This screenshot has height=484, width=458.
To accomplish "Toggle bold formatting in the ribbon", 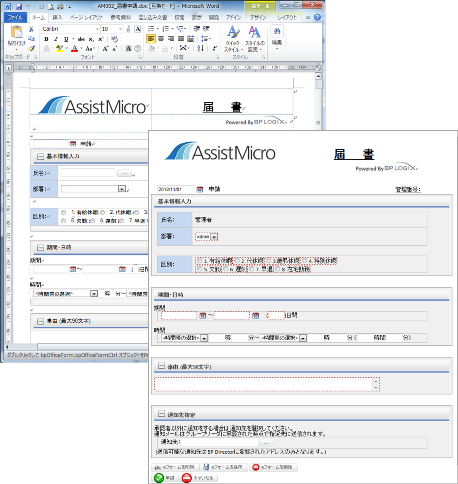I will tap(46, 39).
